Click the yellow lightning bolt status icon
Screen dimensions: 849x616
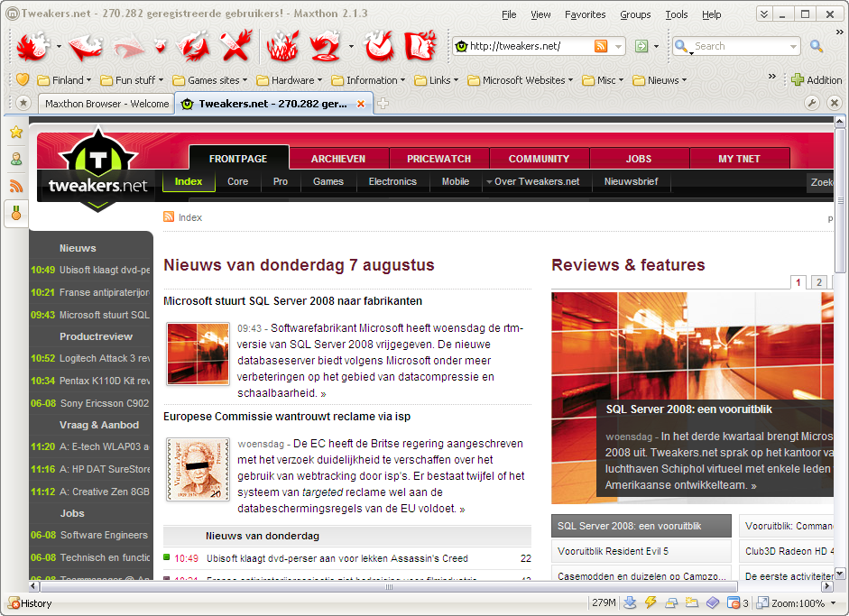(651, 602)
